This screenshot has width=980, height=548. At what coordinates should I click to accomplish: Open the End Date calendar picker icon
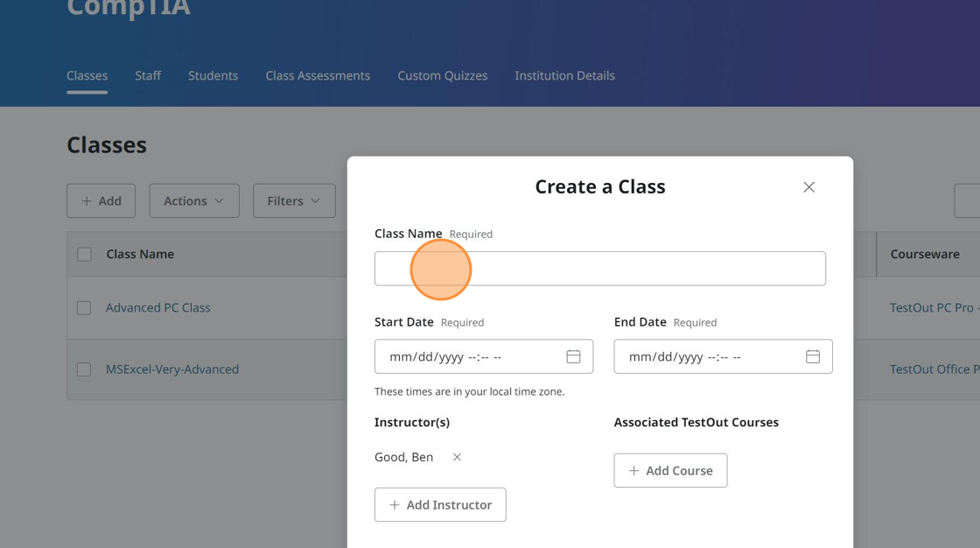(x=813, y=357)
